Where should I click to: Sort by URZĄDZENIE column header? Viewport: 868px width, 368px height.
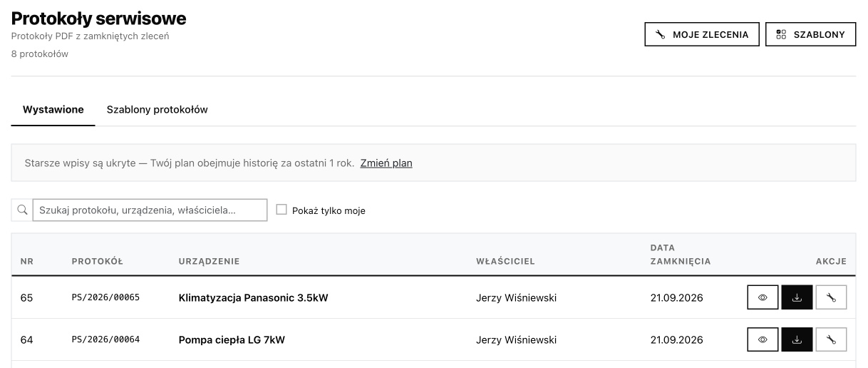(x=209, y=262)
